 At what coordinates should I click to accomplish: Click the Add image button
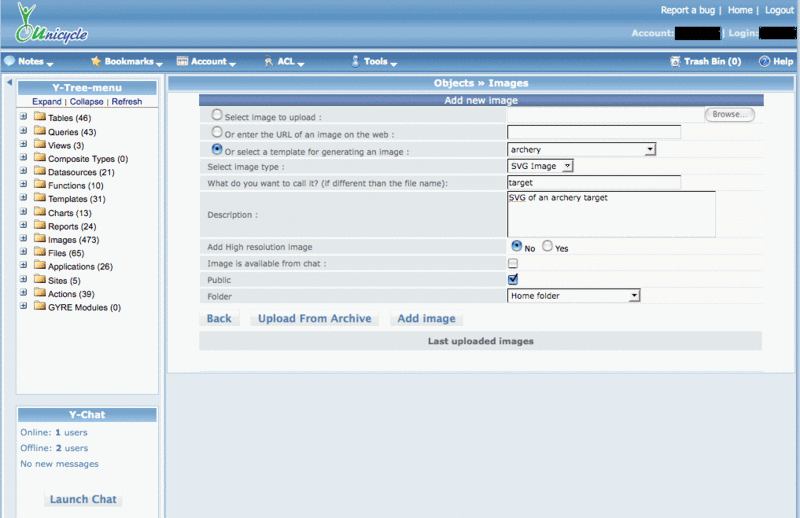click(426, 319)
